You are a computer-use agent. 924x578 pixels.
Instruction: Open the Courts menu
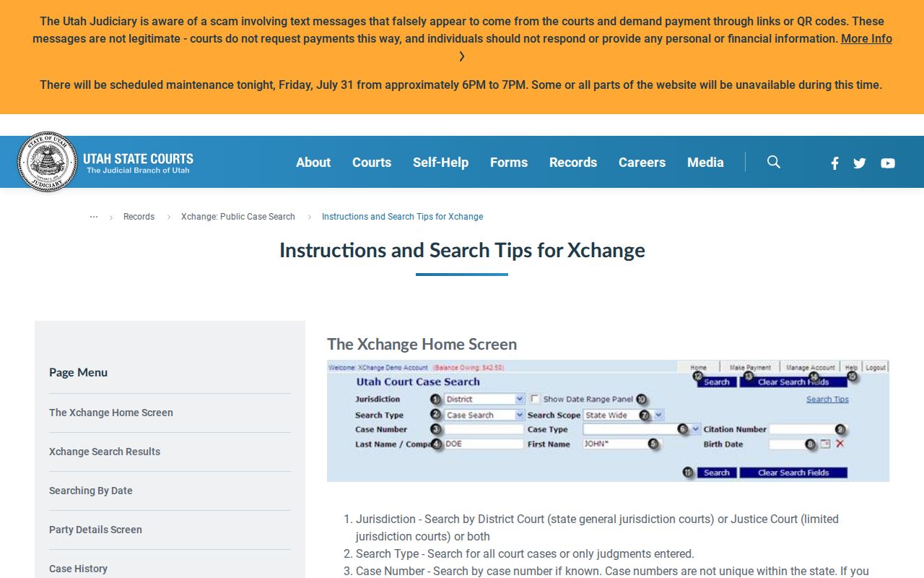372,163
